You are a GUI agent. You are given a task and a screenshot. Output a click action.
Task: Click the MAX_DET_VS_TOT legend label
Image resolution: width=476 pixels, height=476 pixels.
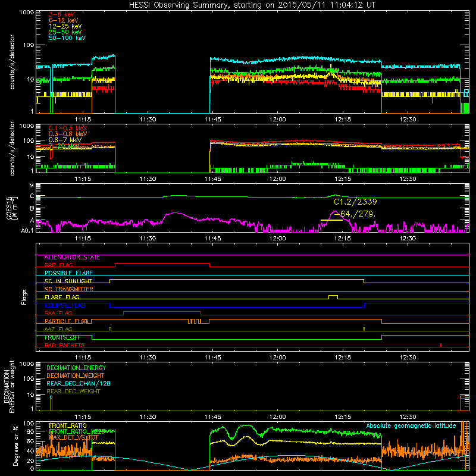(74, 438)
